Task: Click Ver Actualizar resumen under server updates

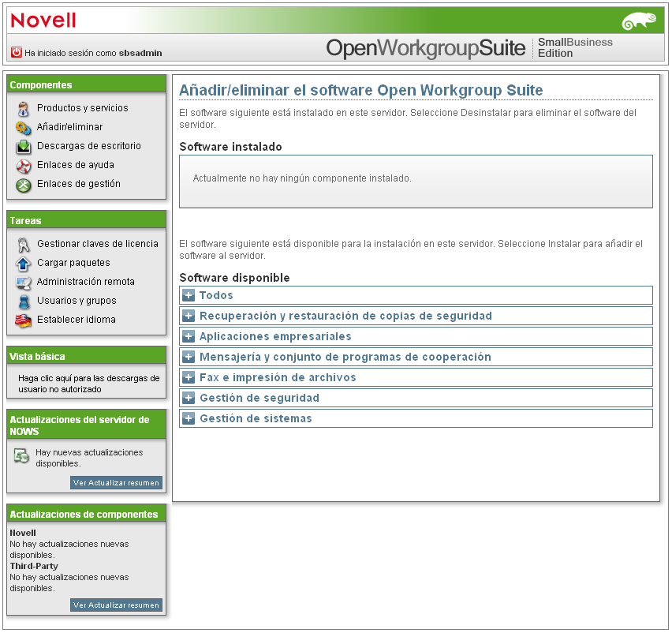Action: [116, 482]
